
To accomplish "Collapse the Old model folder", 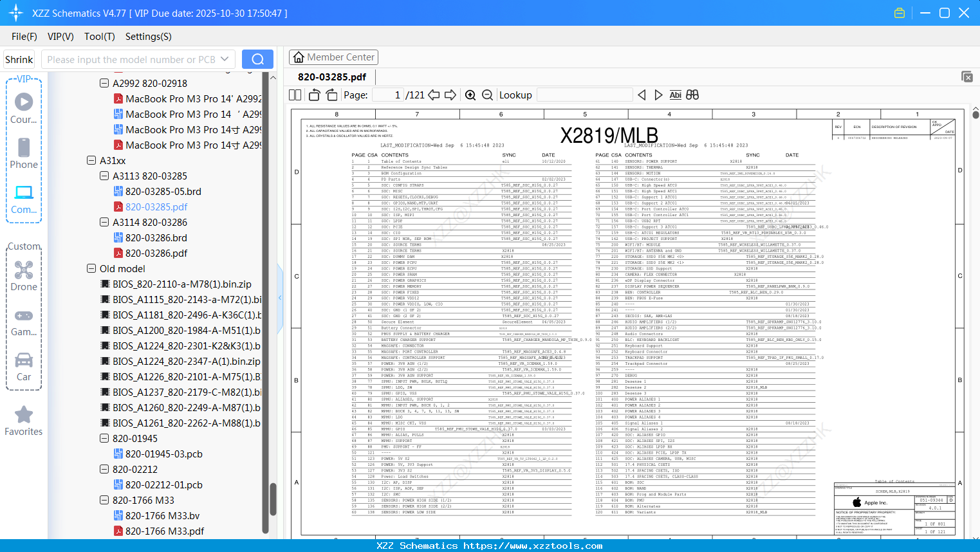I will click(x=91, y=268).
